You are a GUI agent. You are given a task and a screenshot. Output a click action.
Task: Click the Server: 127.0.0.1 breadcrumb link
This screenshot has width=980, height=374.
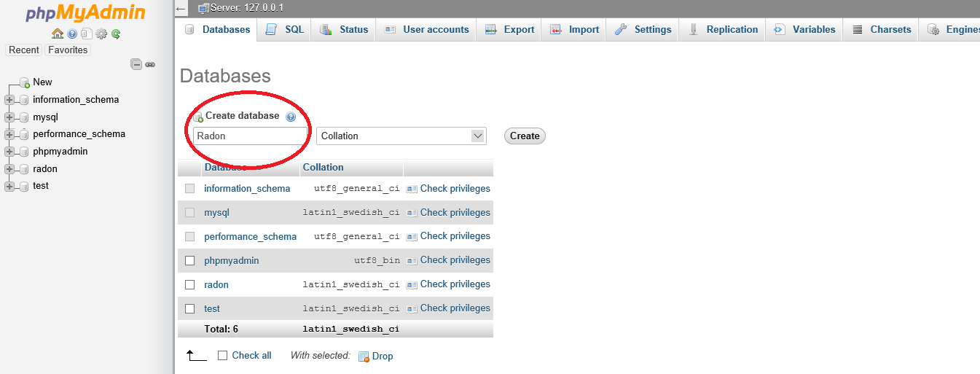pos(247,8)
